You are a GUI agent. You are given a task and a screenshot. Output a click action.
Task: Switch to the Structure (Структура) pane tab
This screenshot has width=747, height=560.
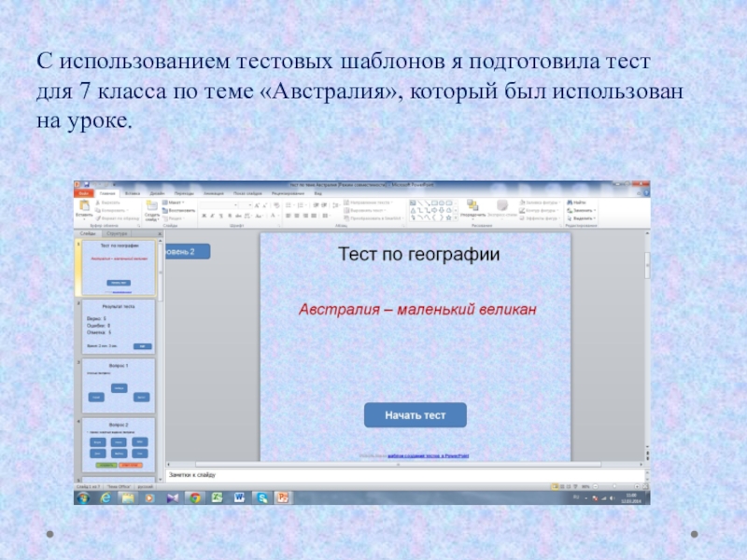tap(117, 234)
